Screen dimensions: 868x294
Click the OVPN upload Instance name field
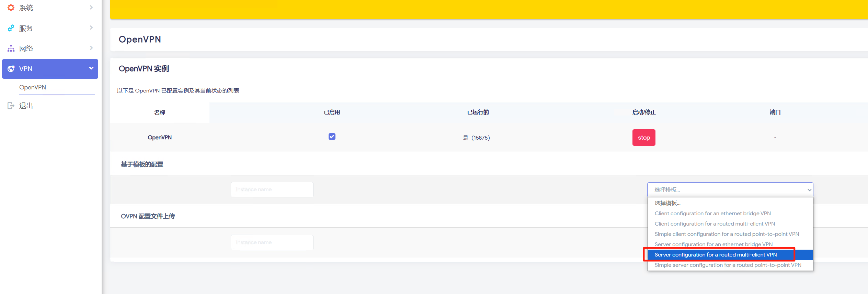[x=272, y=243]
